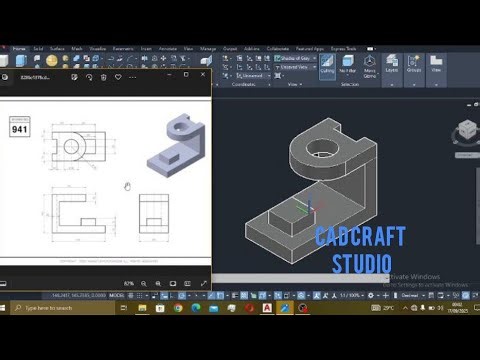The width and height of the screenshot is (480, 360).
Task: Click the yellow sphere Smooth Object icon
Action: point(52,61)
